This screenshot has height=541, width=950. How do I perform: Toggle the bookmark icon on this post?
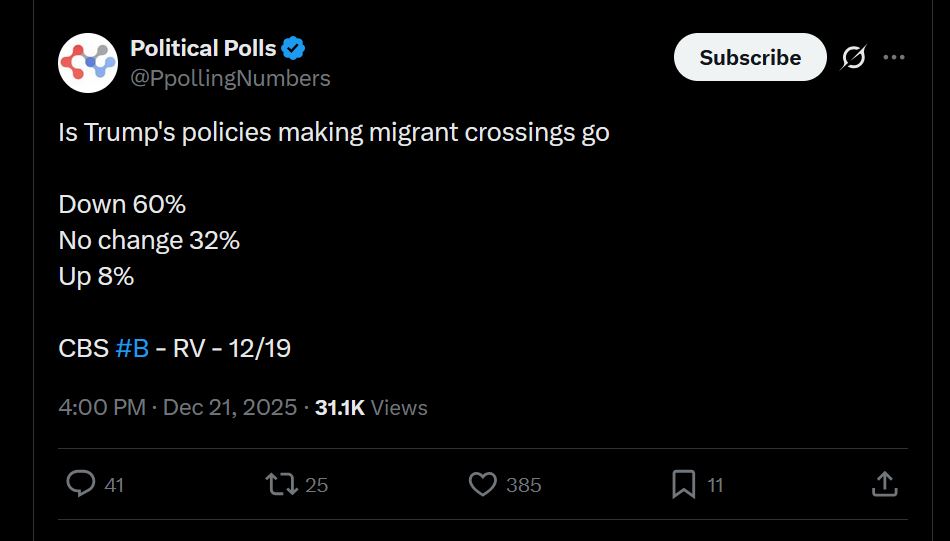pyautogui.click(x=683, y=484)
